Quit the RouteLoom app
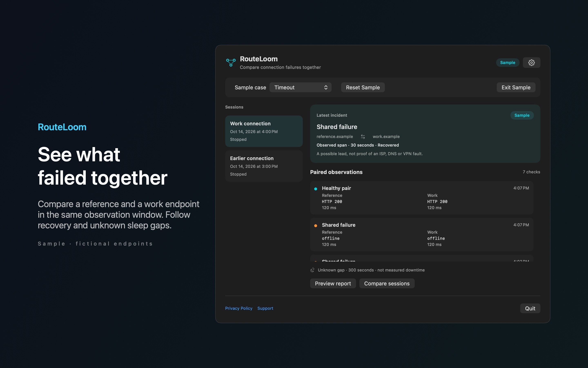588x368 pixels. 530,308
